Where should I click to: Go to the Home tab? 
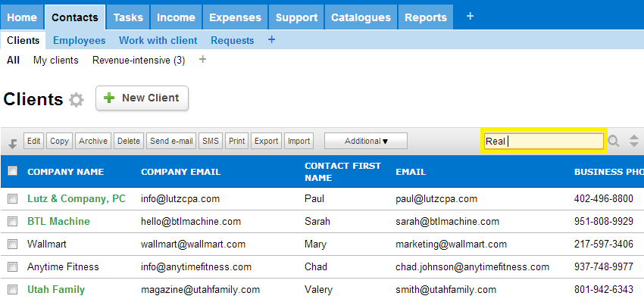[22, 17]
